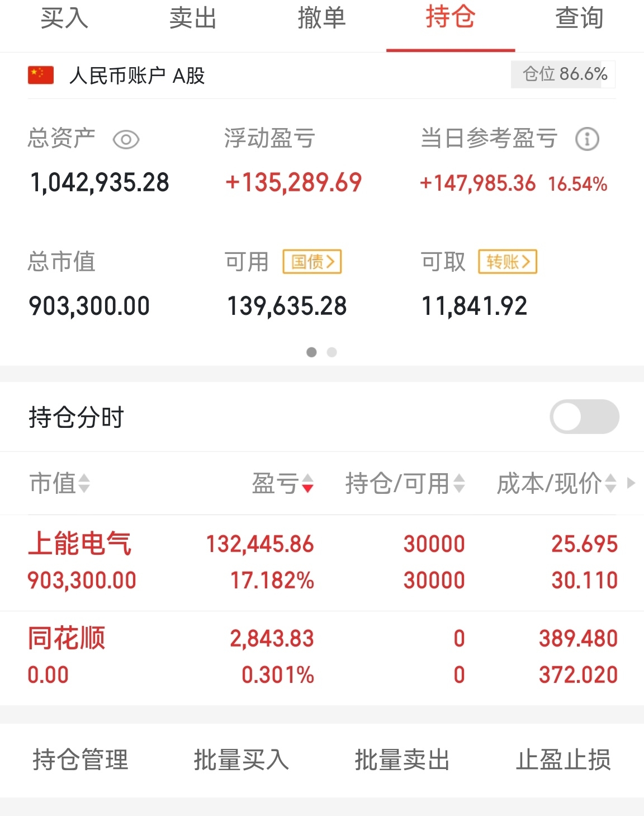
Task: Open the 查询 tab
Action: click(579, 18)
